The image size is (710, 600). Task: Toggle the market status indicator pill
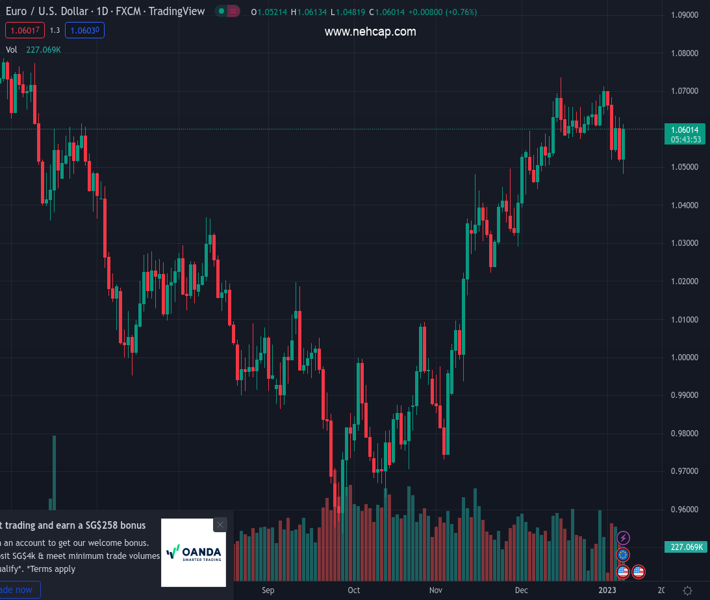[x=227, y=12]
